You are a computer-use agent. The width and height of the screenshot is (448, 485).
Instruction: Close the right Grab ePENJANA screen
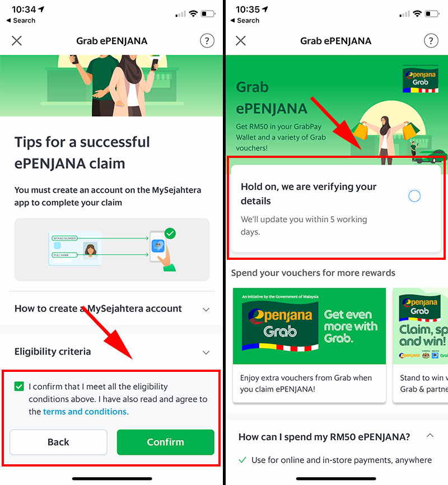241,40
